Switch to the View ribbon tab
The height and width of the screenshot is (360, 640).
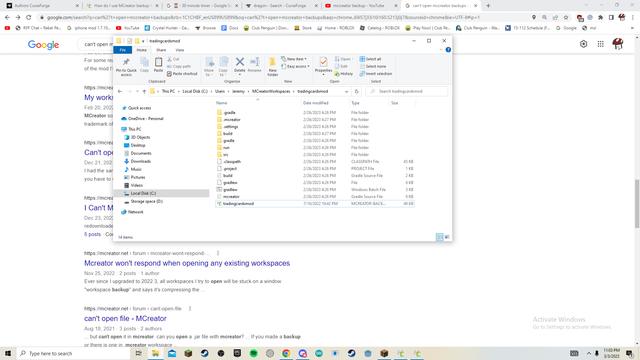(180, 50)
